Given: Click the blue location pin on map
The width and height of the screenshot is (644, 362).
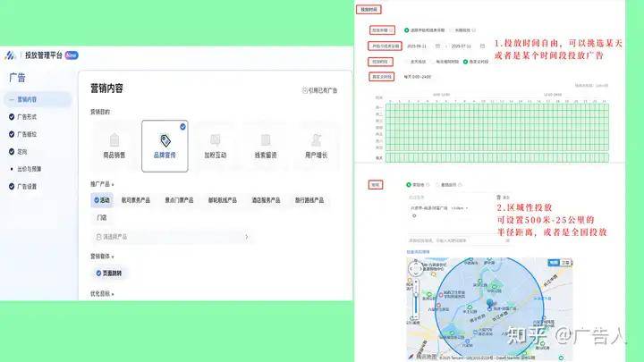Looking at the screenshot, I should (x=489, y=304).
